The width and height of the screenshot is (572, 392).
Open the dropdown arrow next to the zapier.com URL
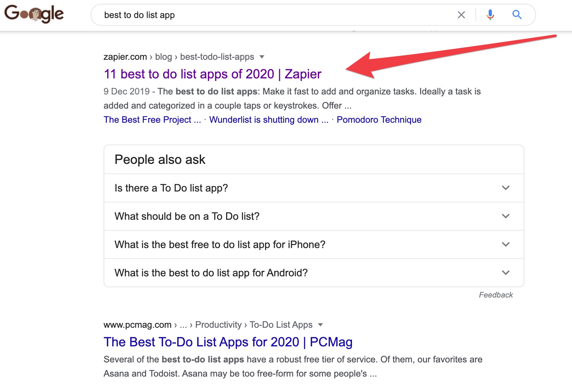(x=262, y=57)
